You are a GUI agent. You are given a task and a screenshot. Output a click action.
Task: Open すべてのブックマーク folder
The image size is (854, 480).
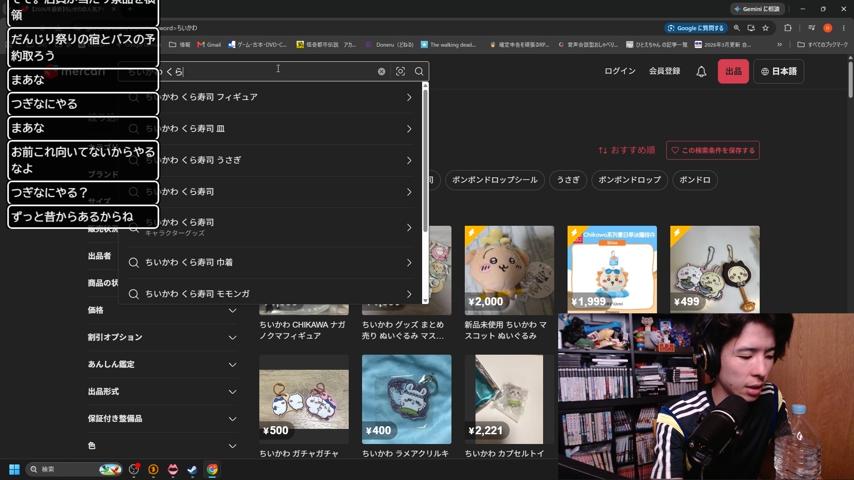point(822,45)
